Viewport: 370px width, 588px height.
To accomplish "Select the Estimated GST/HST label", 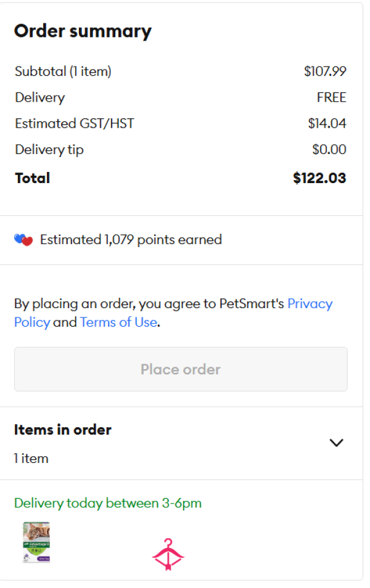I will tap(74, 123).
